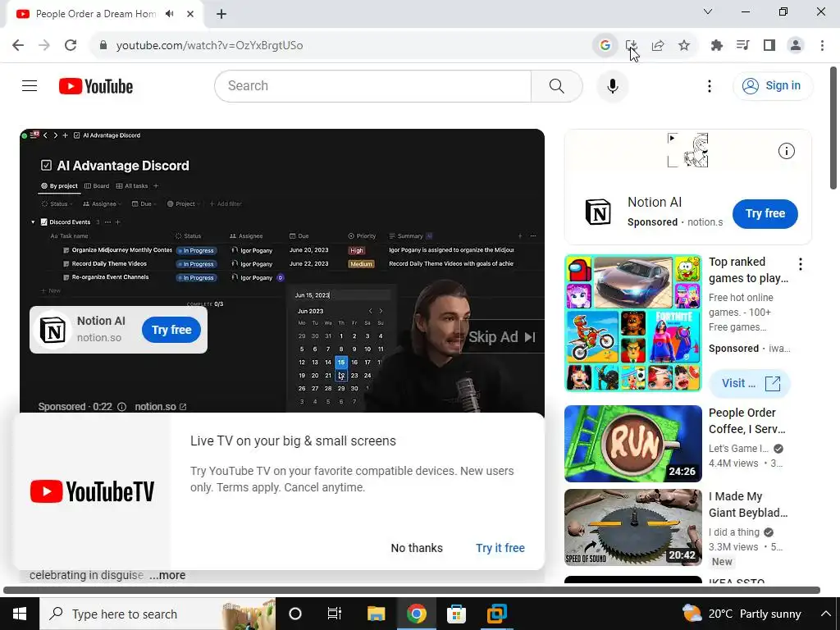Open the VirtualBox icon on the taskbar

coord(496,614)
